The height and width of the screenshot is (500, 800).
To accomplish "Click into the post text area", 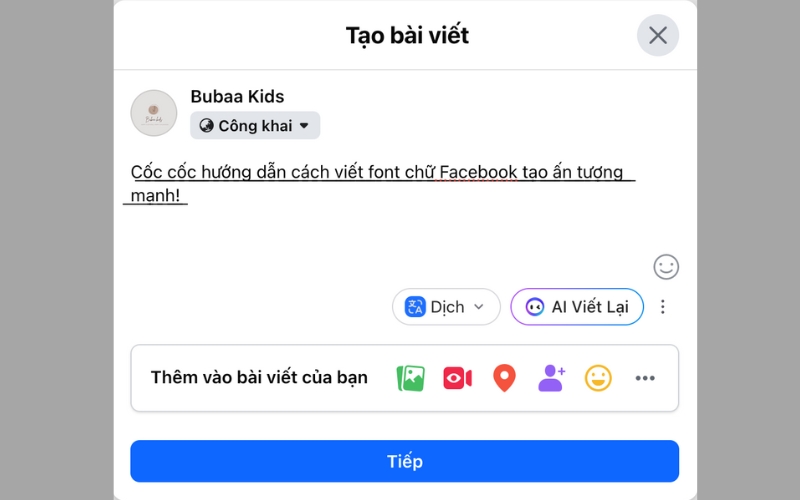I will 400,220.
